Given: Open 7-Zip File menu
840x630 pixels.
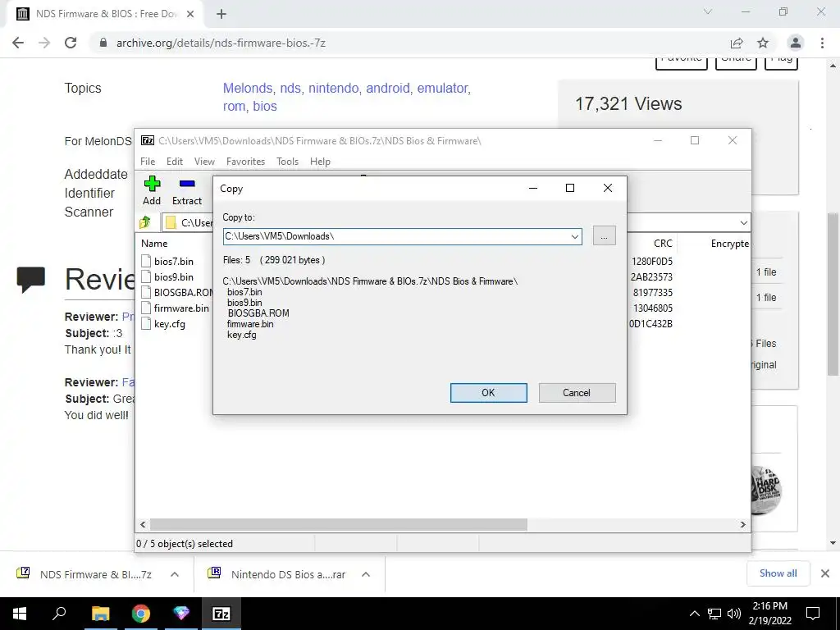Looking at the screenshot, I should coord(148,162).
